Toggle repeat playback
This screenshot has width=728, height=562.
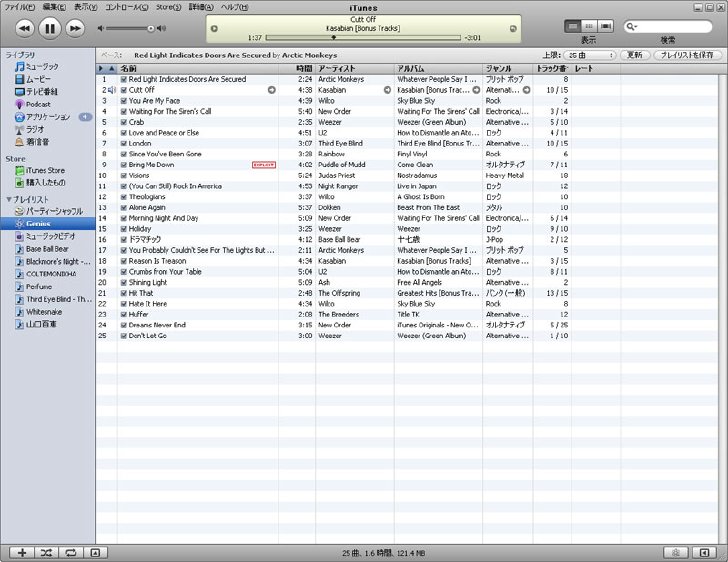click(x=71, y=552)
